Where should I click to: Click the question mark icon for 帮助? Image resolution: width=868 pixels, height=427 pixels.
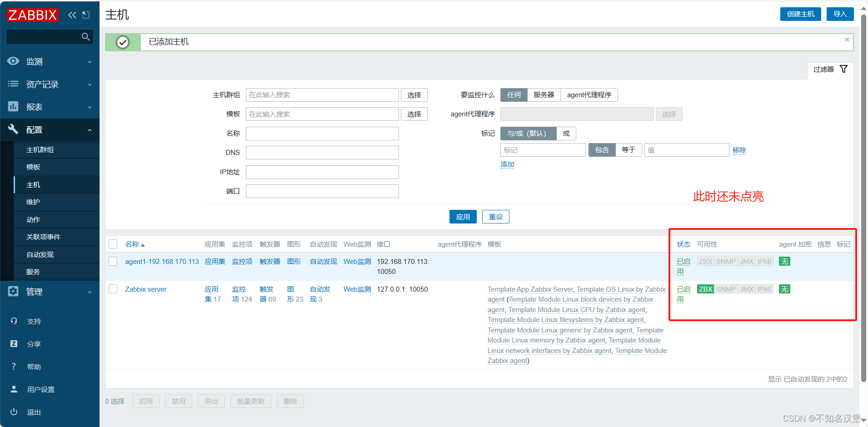pos(14,366)
